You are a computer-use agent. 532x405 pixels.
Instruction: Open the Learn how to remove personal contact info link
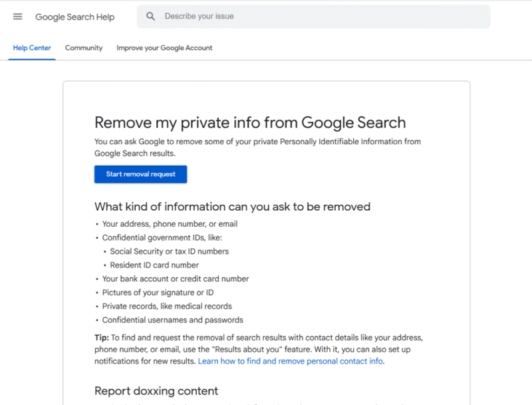[x=290, y=361]
